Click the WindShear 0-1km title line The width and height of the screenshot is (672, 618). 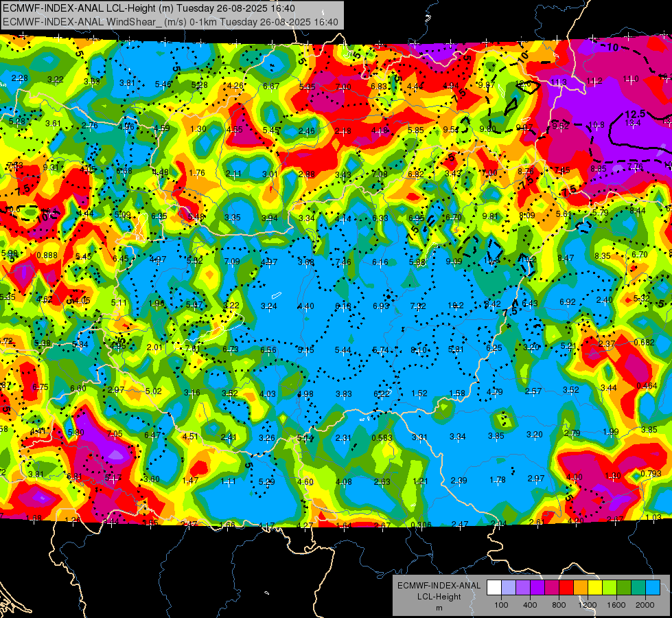pyautogui.click(x=170, y=22)
